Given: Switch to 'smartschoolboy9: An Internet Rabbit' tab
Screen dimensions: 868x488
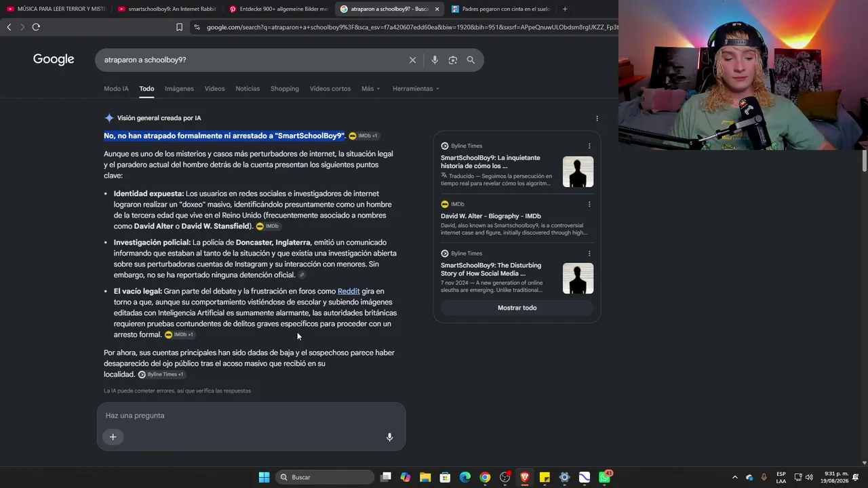Looking at the screenshot, I should (x=167, y=9).
